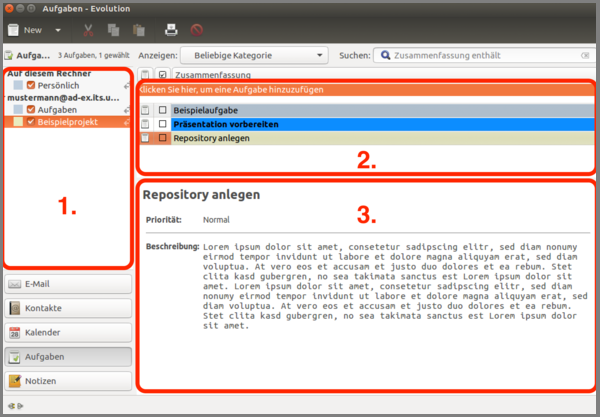This screenshot has height=417, width=600.
Task: Click the Cut scissors icon in toolbar
Action: click(88, 30)
